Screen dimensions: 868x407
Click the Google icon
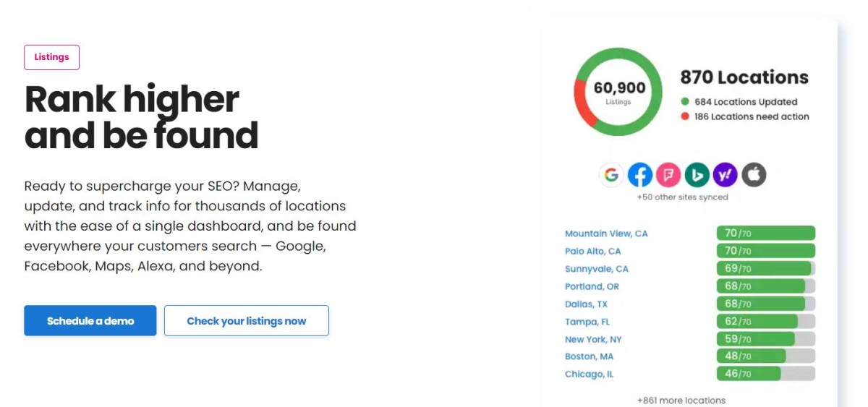(x=611, y=174)
